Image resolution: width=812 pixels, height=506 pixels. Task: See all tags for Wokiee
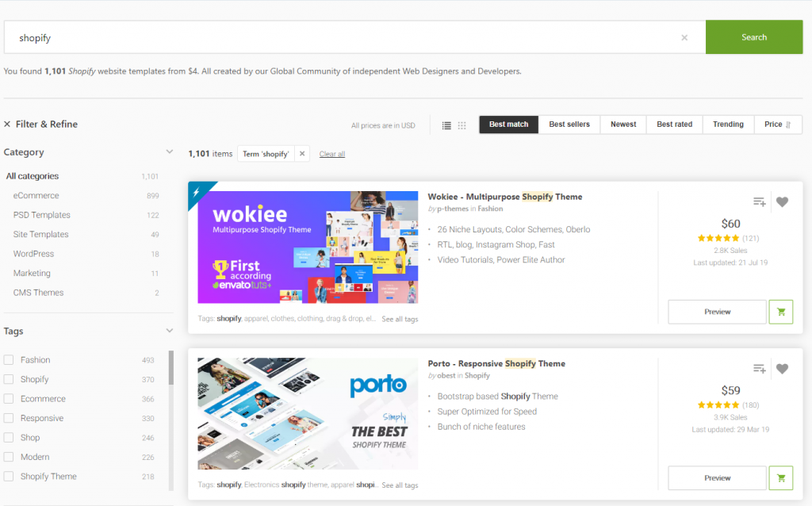tap(400, 319)
